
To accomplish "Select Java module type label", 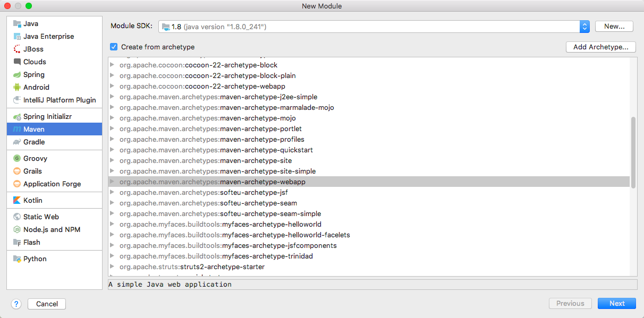I will (x=31, y=24).
